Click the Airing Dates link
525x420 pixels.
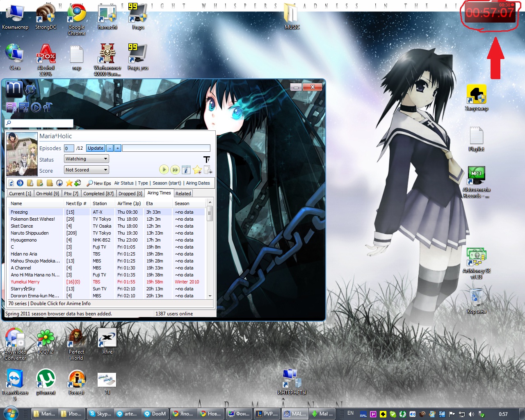click(198, 183)
